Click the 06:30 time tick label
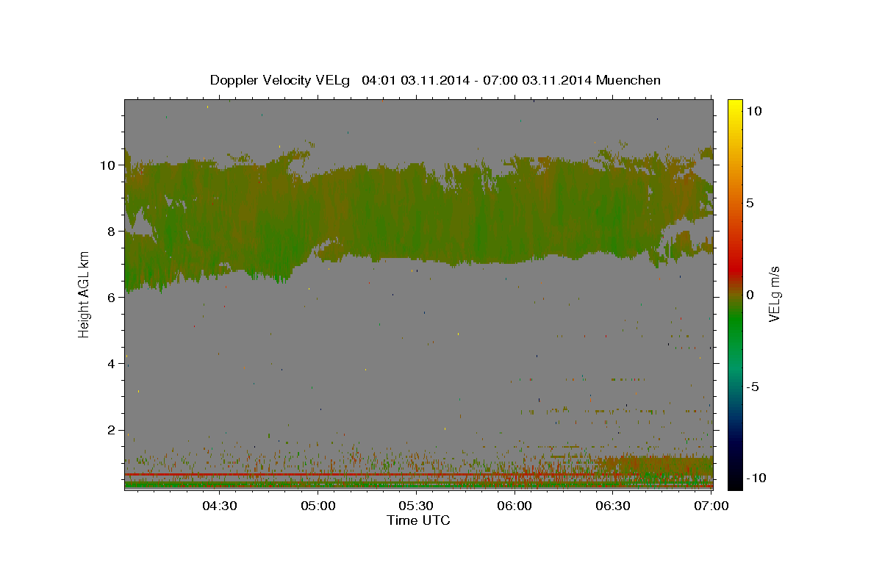The width and height of the screenshot is (882, 588). 614,506
